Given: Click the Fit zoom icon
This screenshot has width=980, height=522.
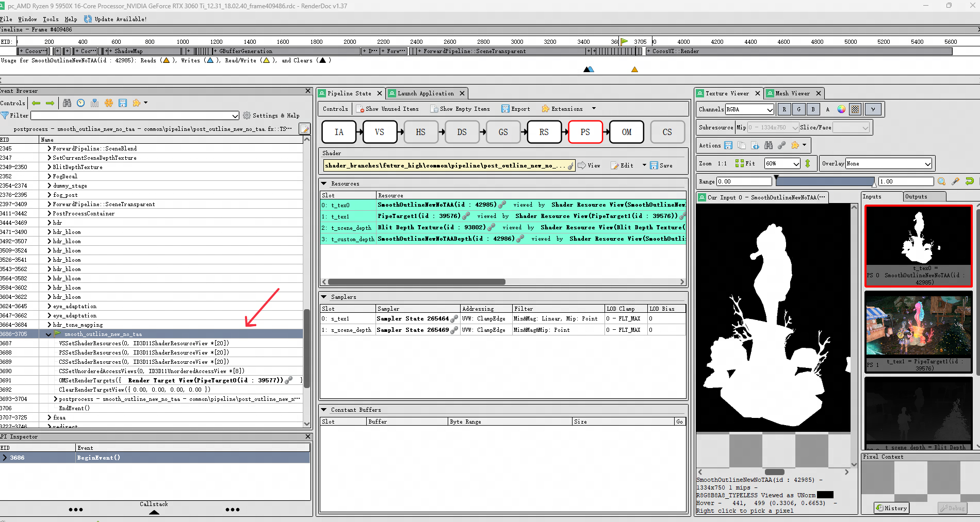Looking at the screenshot, I should point(745,163).
